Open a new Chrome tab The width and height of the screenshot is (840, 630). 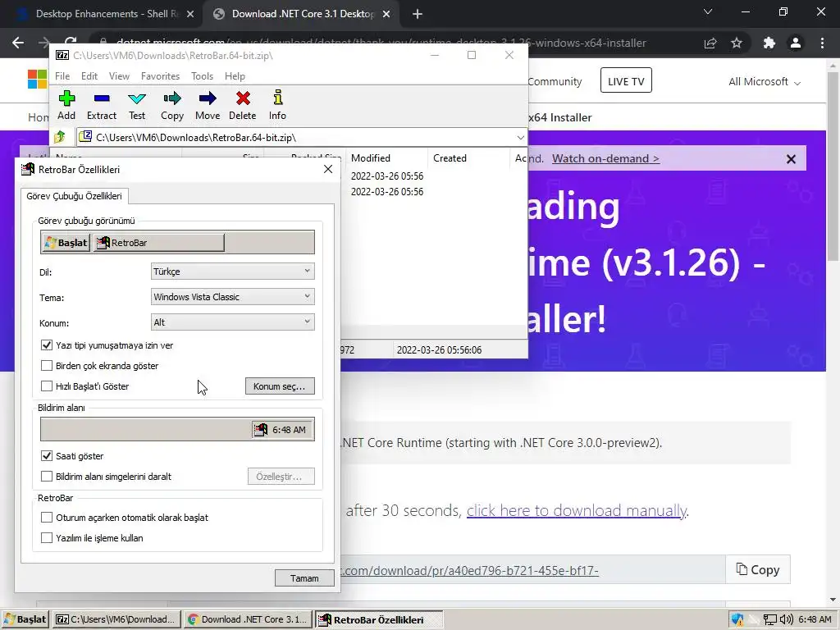point(418,14)
